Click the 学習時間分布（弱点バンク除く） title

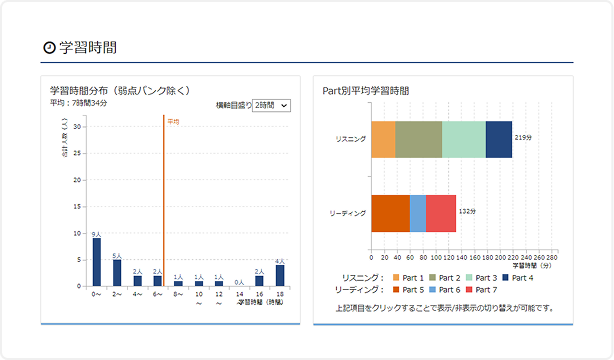click(120, 90)
